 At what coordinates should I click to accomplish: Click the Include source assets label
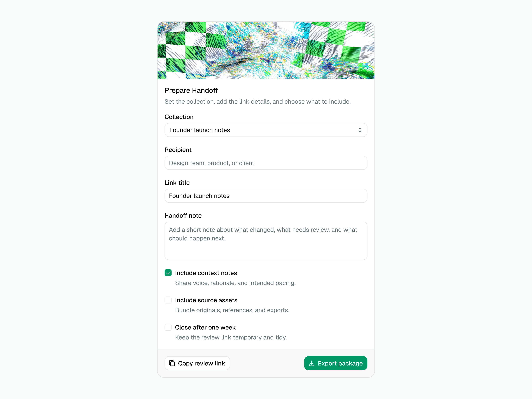(206, 300)
